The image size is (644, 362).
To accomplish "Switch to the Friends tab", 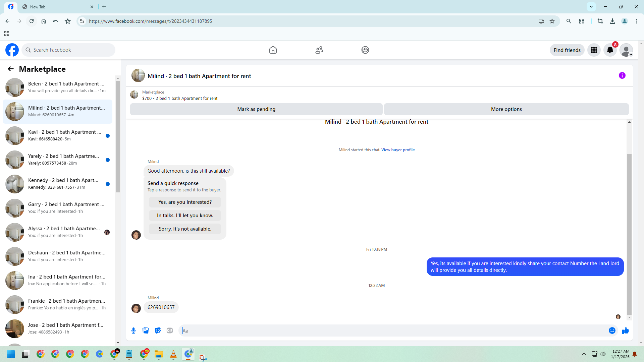I will tap(319, 50).
